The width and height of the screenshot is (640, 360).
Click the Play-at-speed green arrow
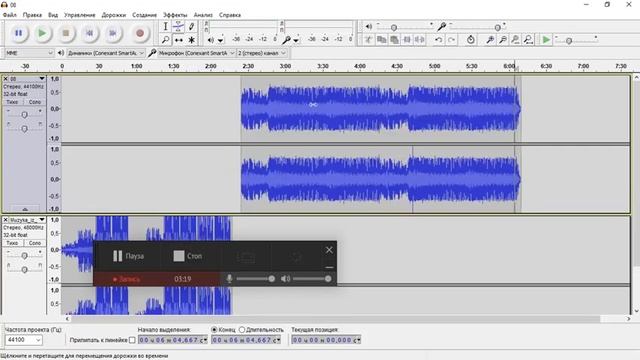tap(546, 40)
